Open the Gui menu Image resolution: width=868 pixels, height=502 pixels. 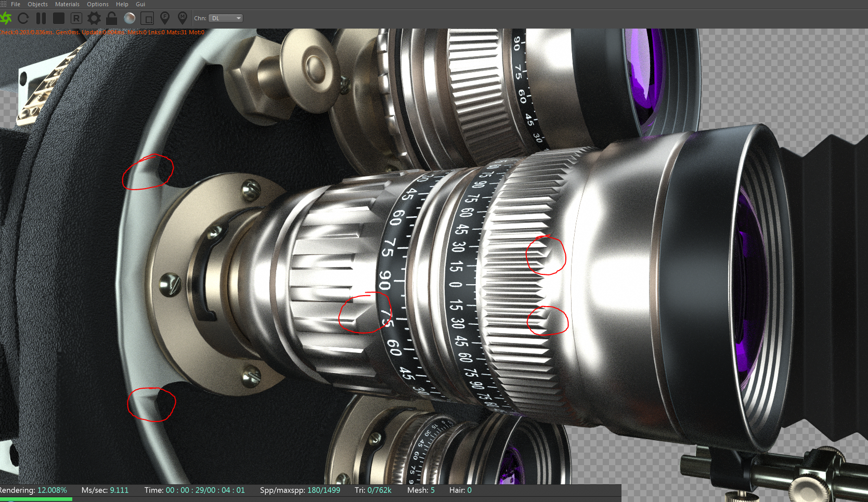point(140,4)
